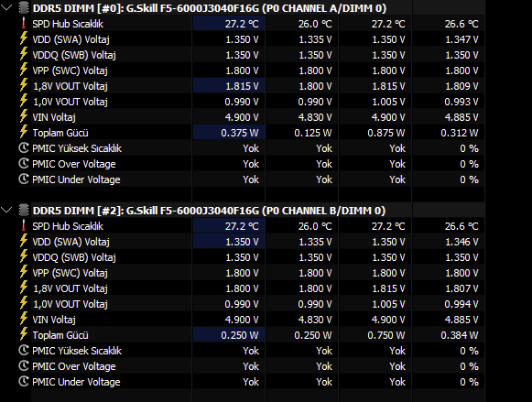532x402 pixels.
Task: Click 0.994 V average 1,0V VOUT of DIMM #2
Action: pyautogui.click(x=461, y=304)
